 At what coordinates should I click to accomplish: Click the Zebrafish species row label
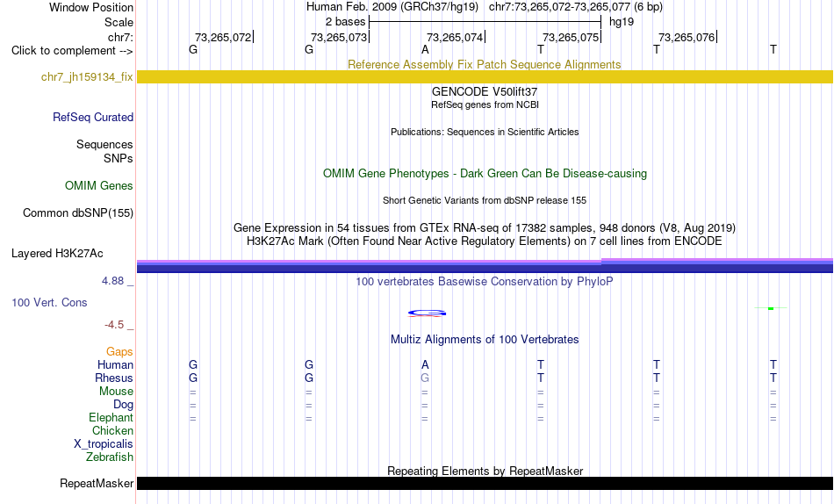pos(110,457)
